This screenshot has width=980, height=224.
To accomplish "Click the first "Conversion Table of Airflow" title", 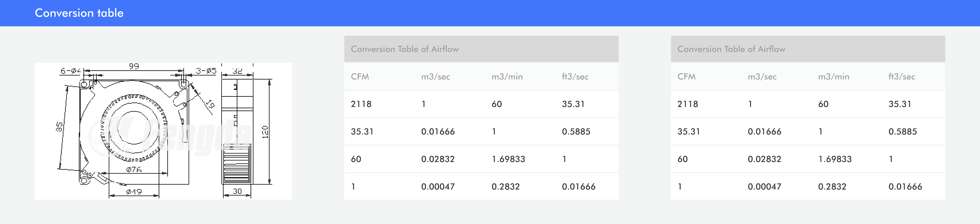I will (404, 49).
